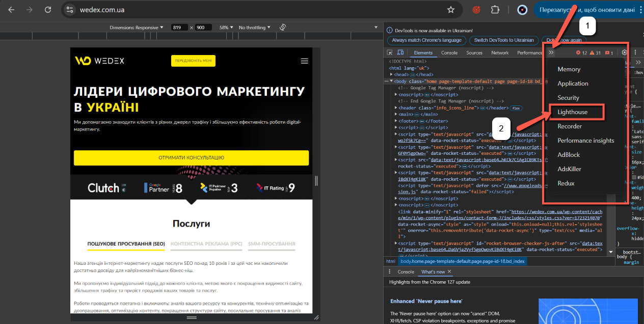
Task: Close the What's new drawer tab
Action: pos(449,272)
